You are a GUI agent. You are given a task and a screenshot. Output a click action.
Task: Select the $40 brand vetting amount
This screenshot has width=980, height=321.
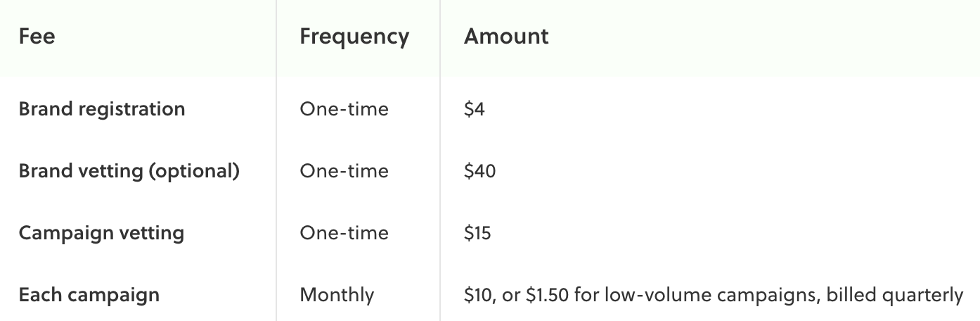(x=479, y=171)
